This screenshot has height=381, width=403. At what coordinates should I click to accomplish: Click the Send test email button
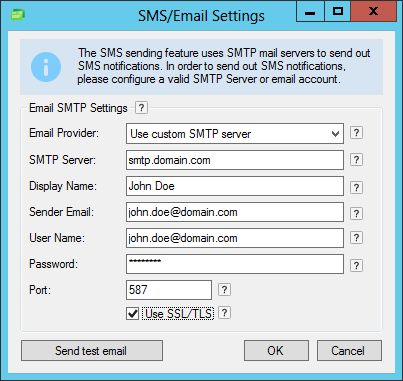pos(92,351)
